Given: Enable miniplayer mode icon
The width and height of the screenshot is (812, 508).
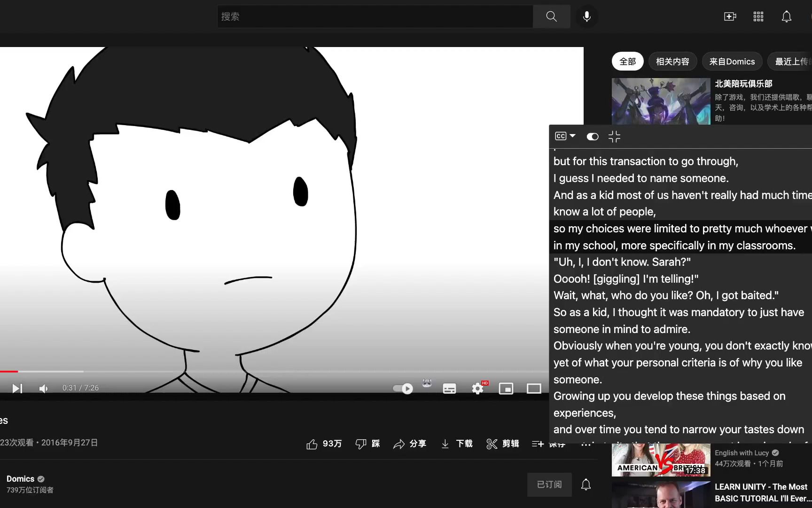Looking at the screenshot, I should [x=506, y=389].
